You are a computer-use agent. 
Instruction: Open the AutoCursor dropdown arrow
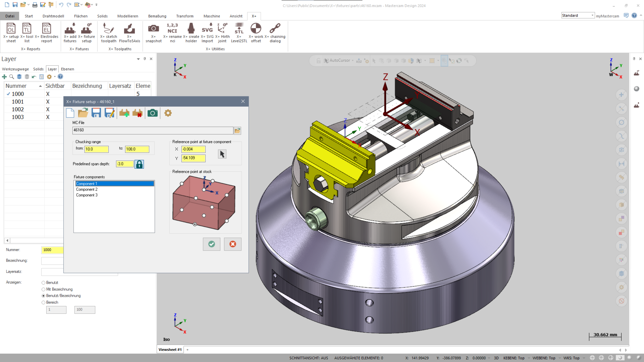coord(353,61)
